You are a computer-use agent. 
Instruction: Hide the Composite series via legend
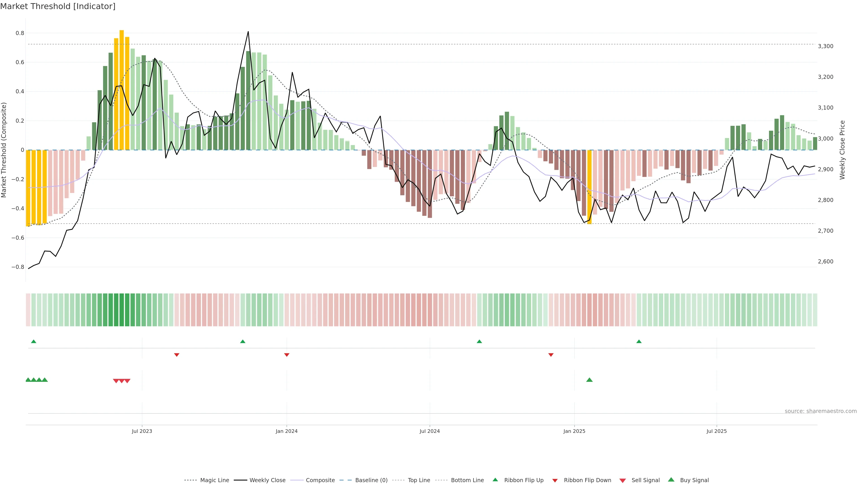pyautogui.click(x=320, y=480)
